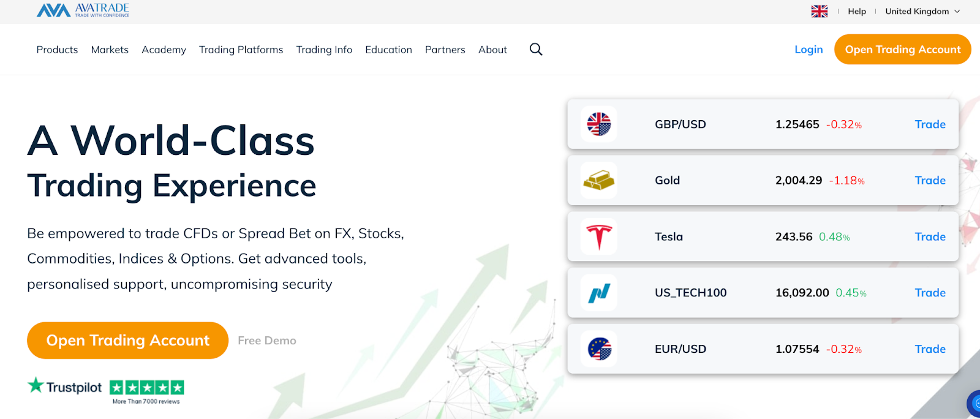The image size is (980, 419).
Task: Open the search magnifier icon
Action: [536, 50]
